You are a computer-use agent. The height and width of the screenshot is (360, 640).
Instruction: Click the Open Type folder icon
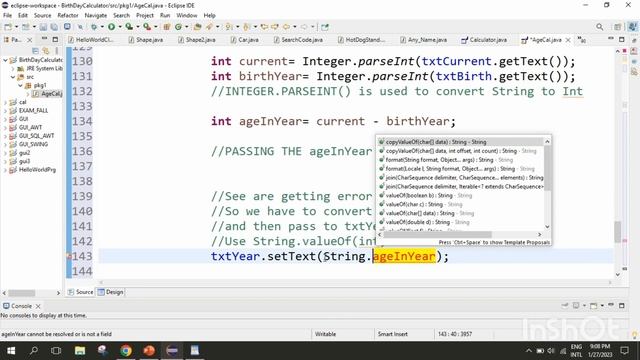(198, 27)
